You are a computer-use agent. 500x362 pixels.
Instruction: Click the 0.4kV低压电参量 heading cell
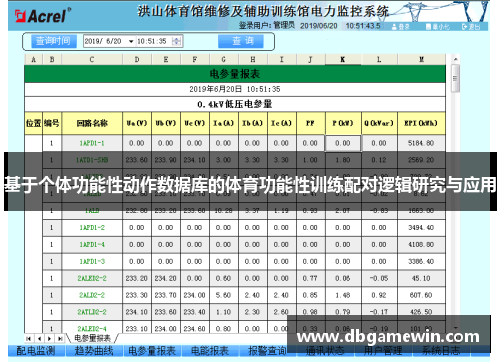point(235,104)
